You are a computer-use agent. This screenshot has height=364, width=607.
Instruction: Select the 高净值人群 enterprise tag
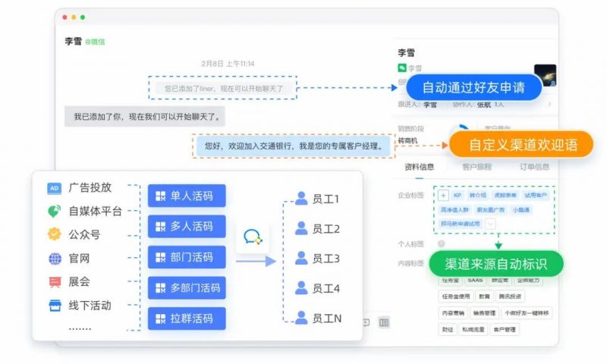(454, 209)
